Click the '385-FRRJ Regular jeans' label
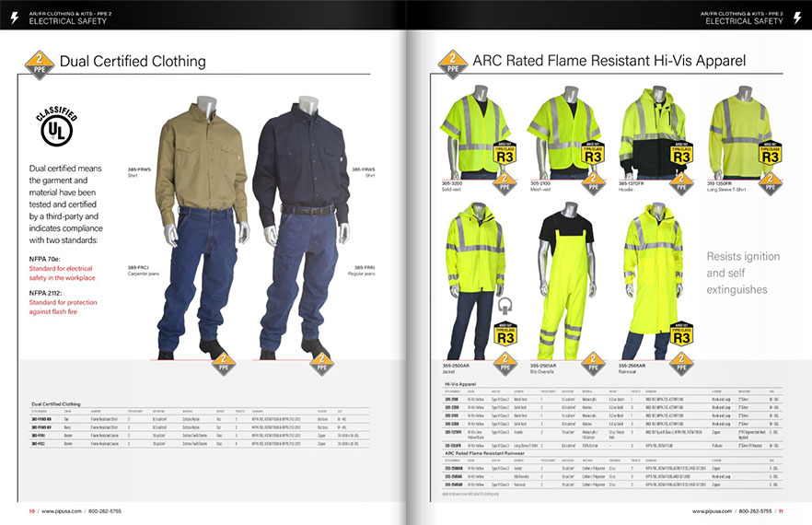 tap(362, 271)
